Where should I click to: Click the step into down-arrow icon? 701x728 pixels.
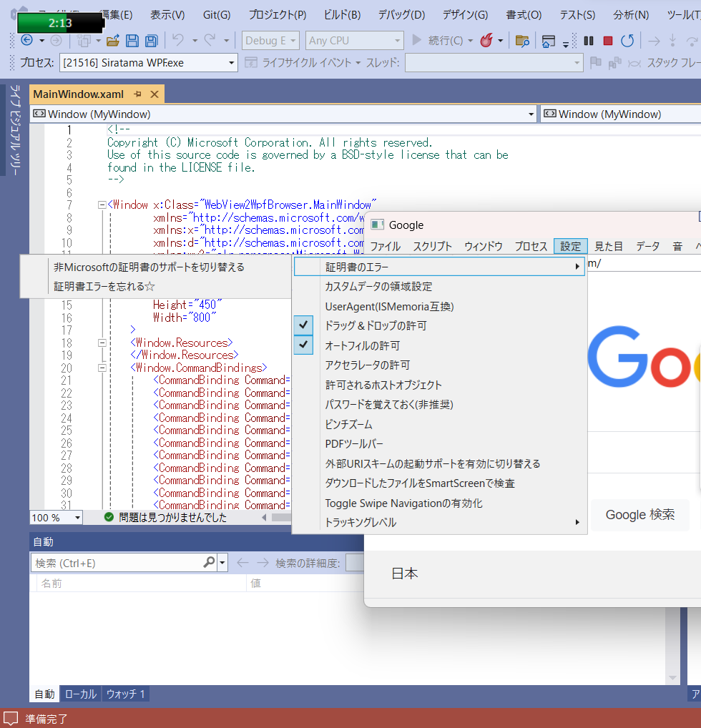pos(672,41)
